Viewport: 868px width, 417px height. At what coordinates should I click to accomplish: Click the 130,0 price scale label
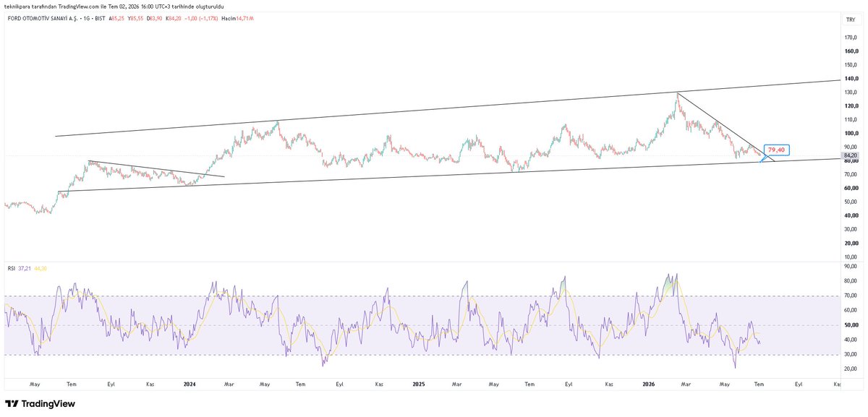click(x=850, y=93)
